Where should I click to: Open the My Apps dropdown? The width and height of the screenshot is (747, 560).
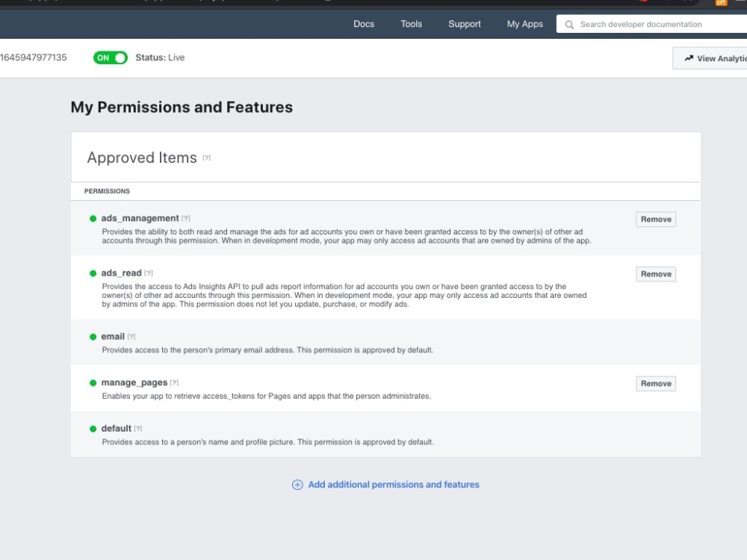point(525,24)
